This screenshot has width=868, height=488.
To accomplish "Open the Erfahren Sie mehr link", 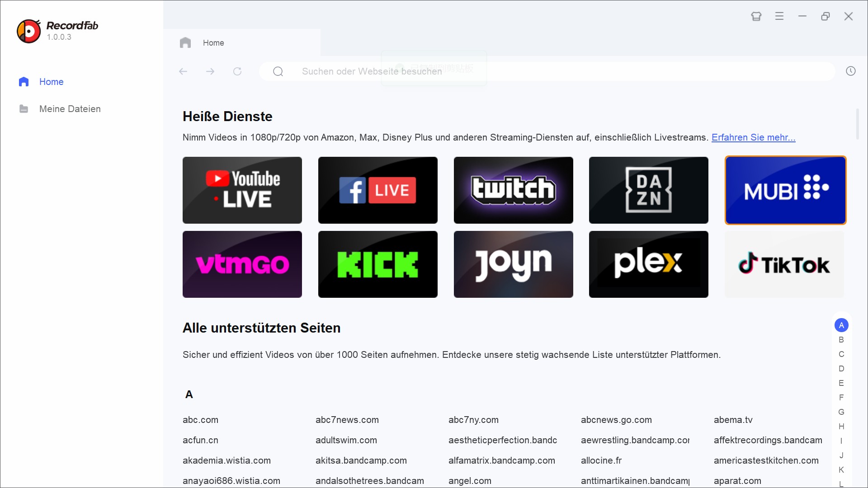I will point(754,137).
